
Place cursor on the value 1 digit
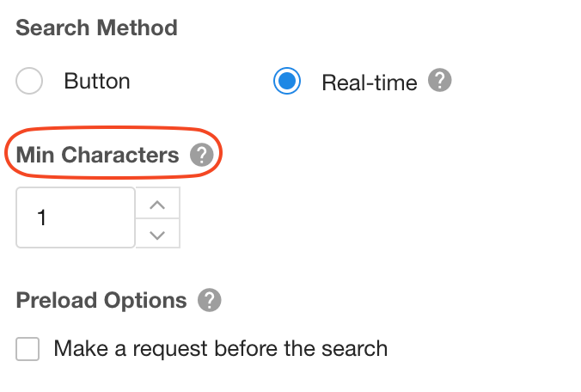tap(41, 218)
